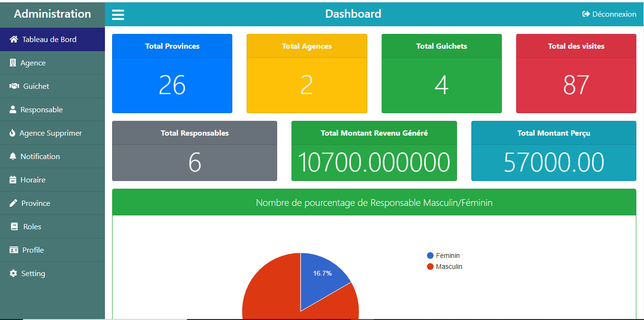Select Horaire in the sidebar
Viewport: 644px width, 320px height.
[x=52, y=180]
